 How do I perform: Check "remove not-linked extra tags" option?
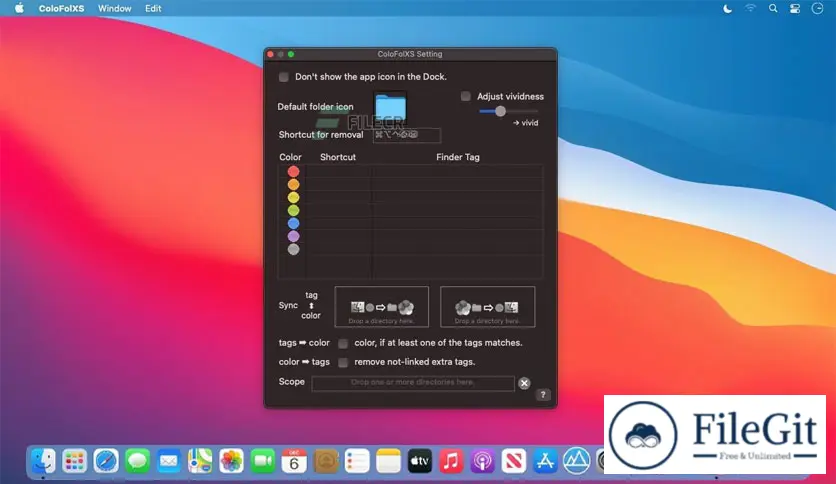click(343, 362)
